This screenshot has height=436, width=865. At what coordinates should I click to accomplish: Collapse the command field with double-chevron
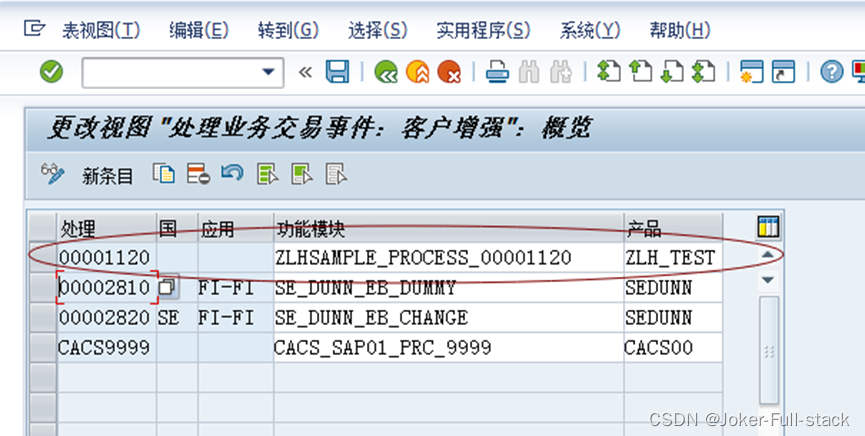point(305,72)
